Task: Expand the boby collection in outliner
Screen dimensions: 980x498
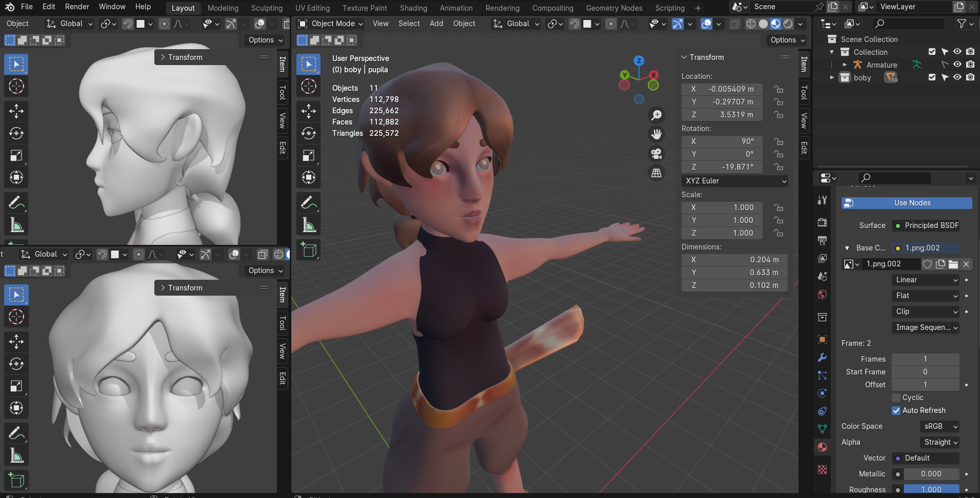Action: click(832, 77)
